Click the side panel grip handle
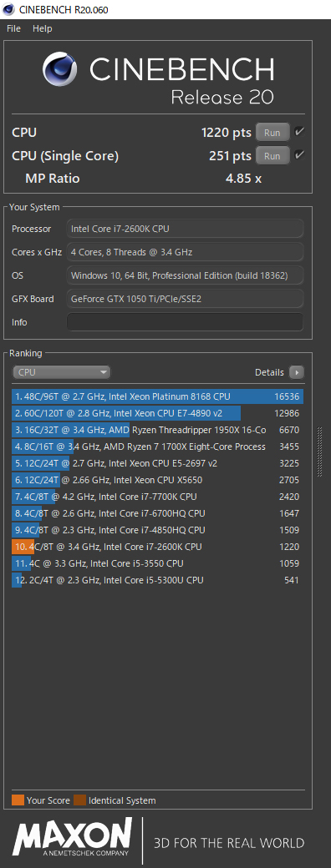The width and height of the screenshot is (331, 868). coord(319,452)
